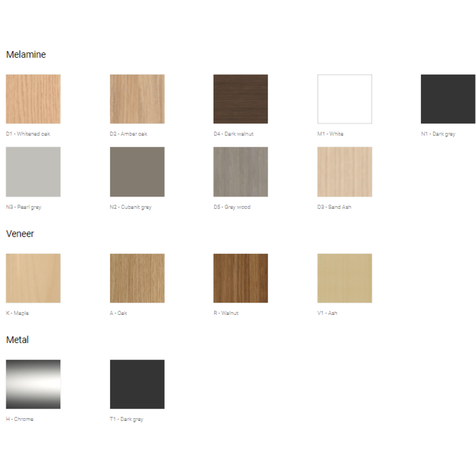Click the "H - Chrome" text label
Image resolution: width=476 pixels, height=476 pixels.
pos(20,419)
